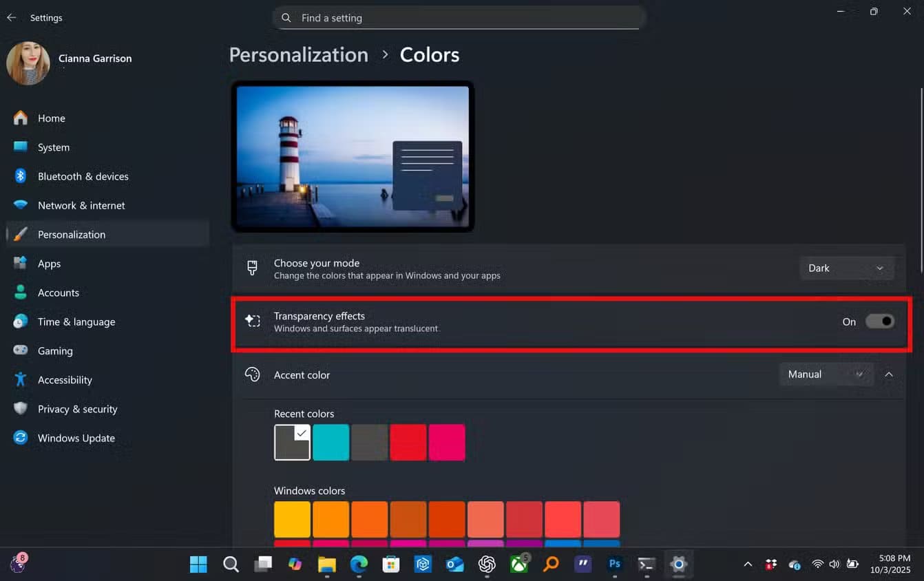Click the Find a setting search box
Image resolution: width=924 pixels, height=581 pixels.
pos(459,18)
